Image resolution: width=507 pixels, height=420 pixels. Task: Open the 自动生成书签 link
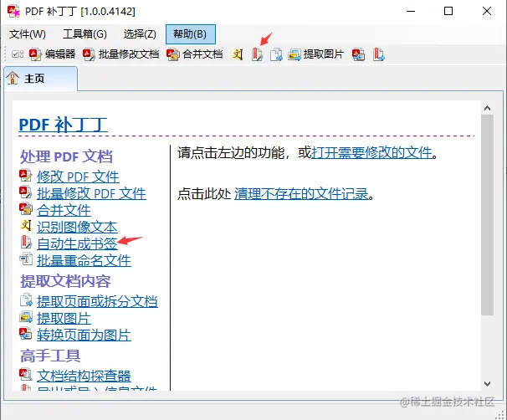click(77, 243)
